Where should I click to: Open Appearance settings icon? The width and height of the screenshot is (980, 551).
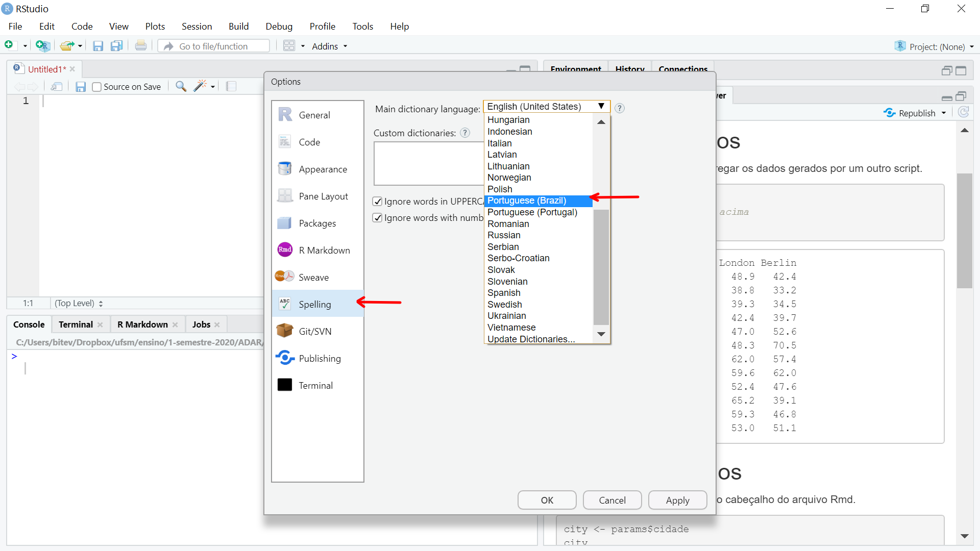(x=285, y=169)
